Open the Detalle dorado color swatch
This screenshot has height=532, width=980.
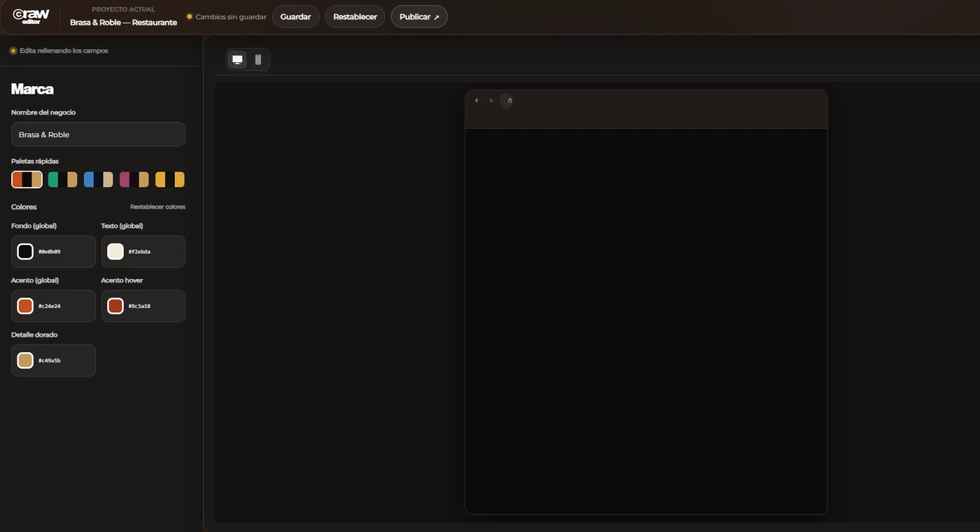25,360
